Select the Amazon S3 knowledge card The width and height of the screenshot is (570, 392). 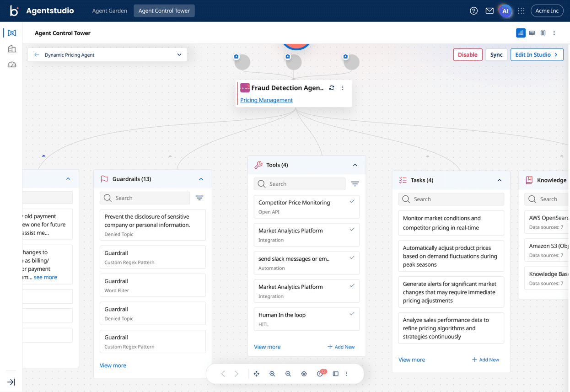click(547, 250)
